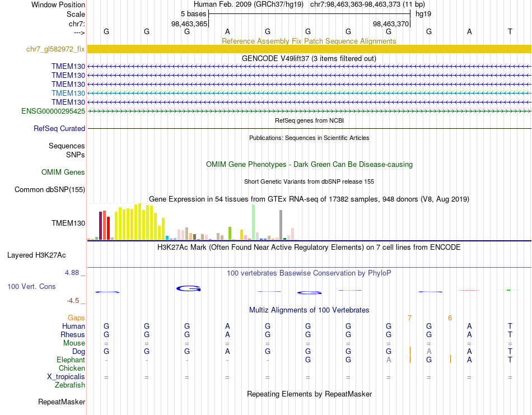Select the Layered H3K27Ac track label

point(36,255)
